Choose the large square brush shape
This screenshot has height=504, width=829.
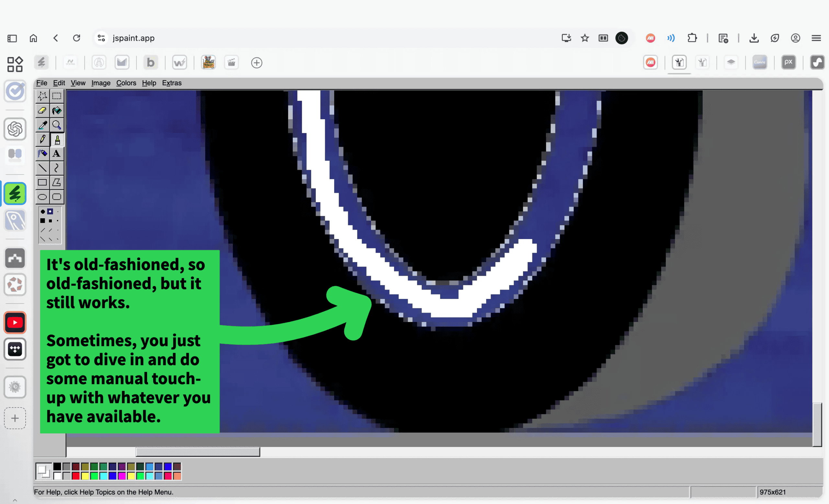click(43, 221)
